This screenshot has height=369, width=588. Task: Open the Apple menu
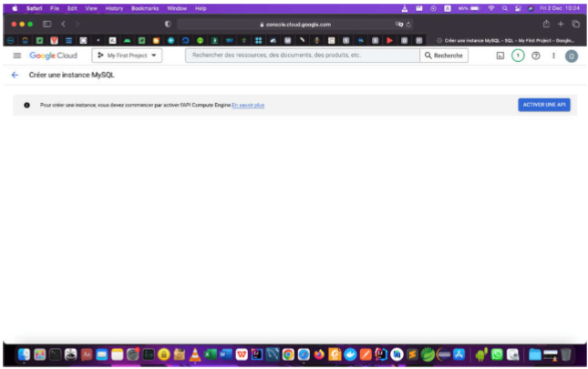click(15, 8)
